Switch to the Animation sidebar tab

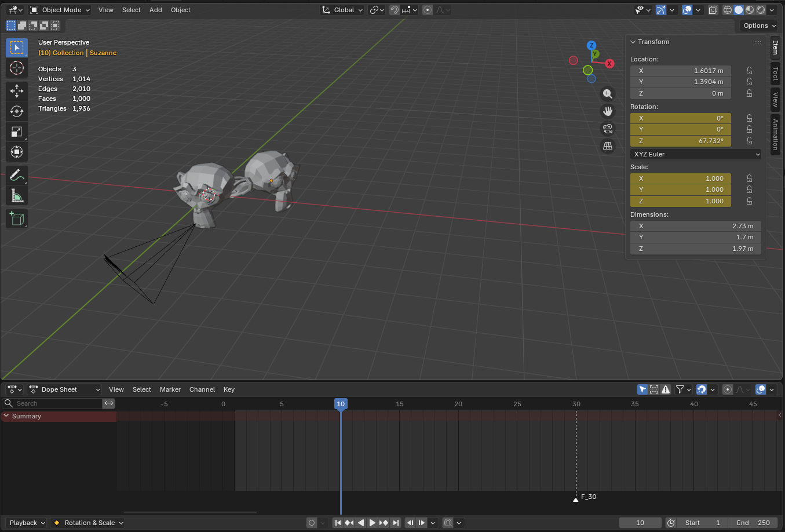point(775,134)
